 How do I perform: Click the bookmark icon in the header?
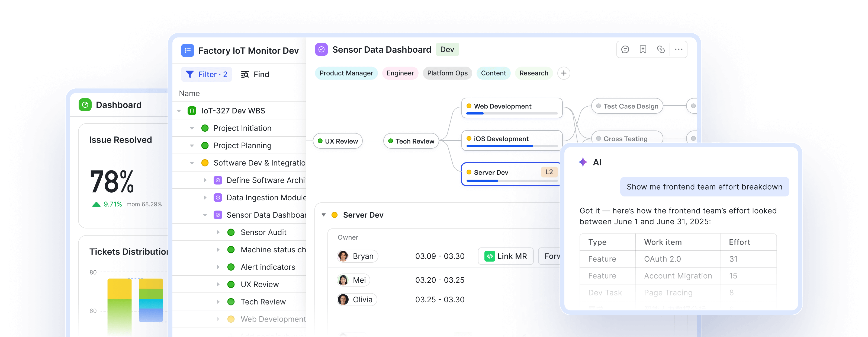click(643, 50)
